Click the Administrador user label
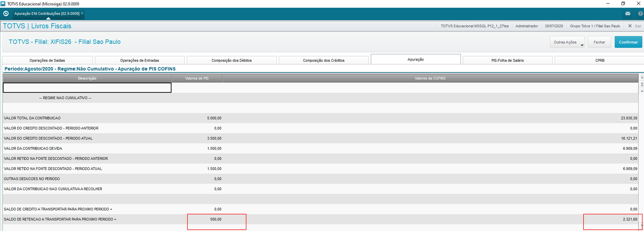The height and width of the screenshot is (231, 644). tap(526, 26)
